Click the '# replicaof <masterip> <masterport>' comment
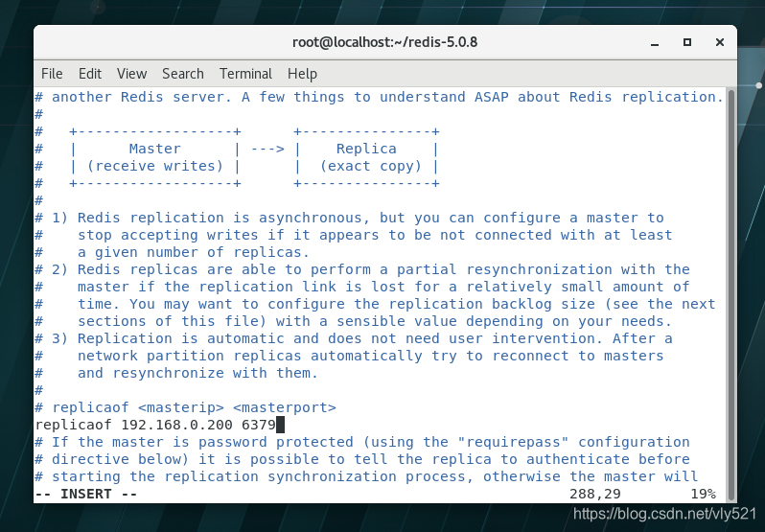765x532 pixels. tap(185, 407)
